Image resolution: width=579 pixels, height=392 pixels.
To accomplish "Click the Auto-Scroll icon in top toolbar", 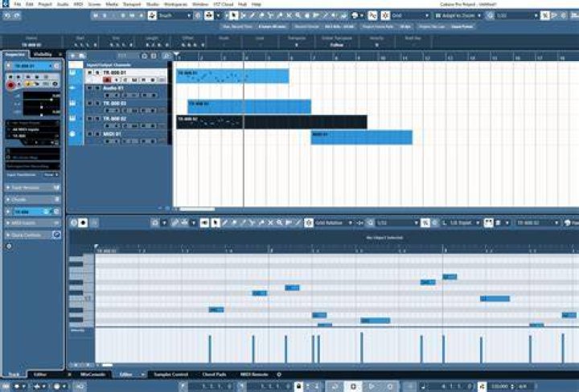I will pyautogui.click(x=209, y=15).
